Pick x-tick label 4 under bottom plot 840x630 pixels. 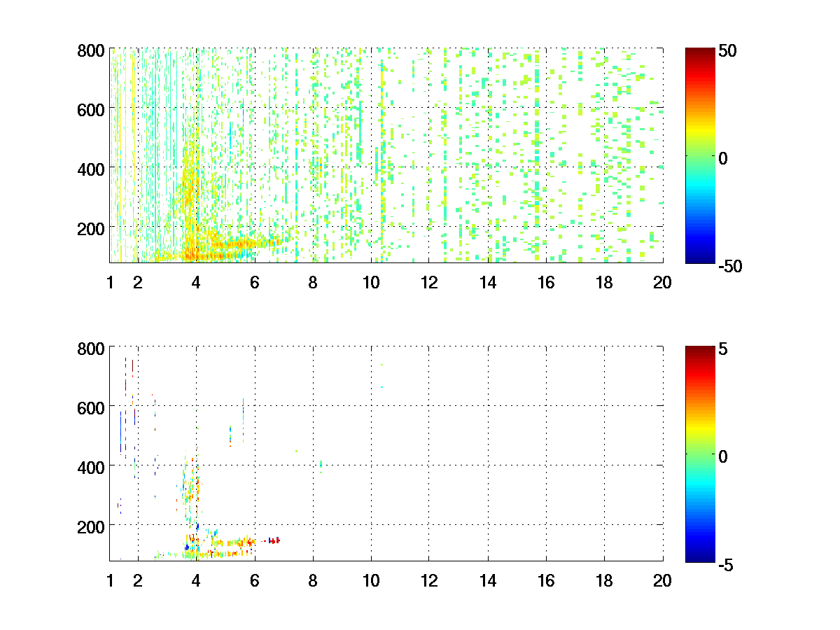(196, 580)
